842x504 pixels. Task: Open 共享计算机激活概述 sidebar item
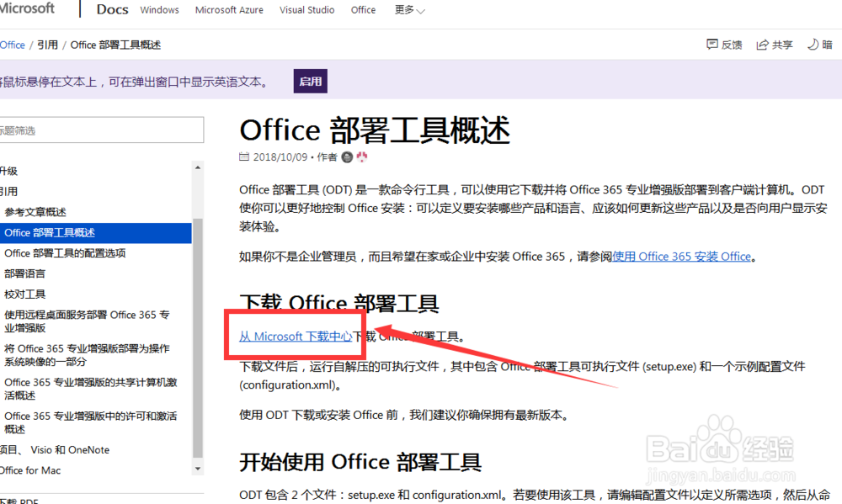coord(91,389)
